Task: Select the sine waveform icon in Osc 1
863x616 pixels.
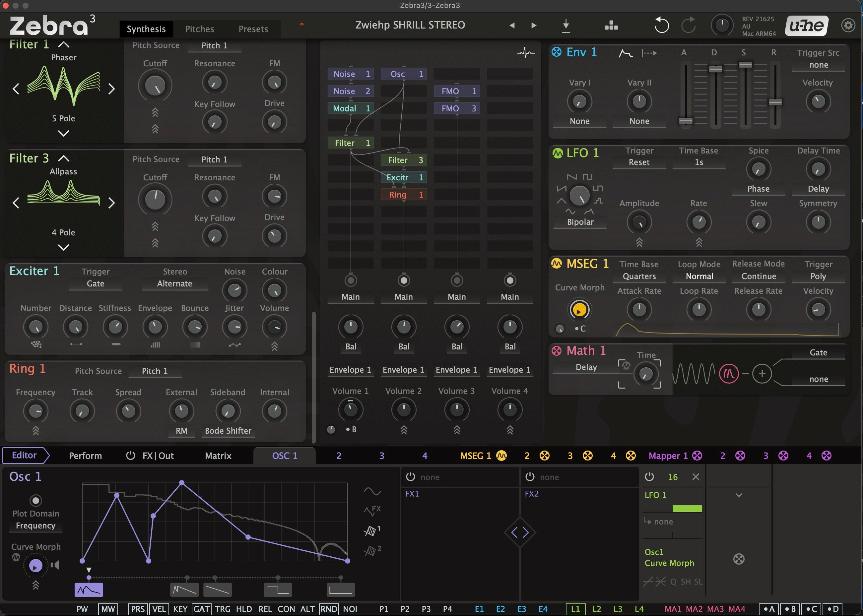Action: click(x=372, y=492)
